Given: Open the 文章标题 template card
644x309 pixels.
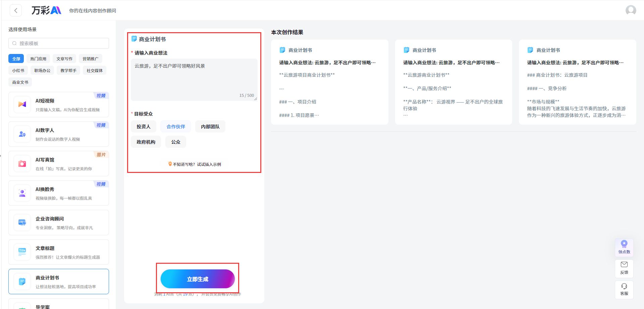Looking at the screenshot, I should pyautogui.click(x=59, y=252).
